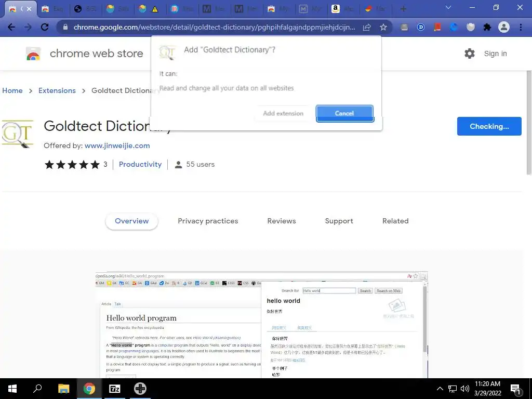Click the Cancel button in the dialog
Image resolution: width=532 pixels, height=399 pixels.
(345, 113)
